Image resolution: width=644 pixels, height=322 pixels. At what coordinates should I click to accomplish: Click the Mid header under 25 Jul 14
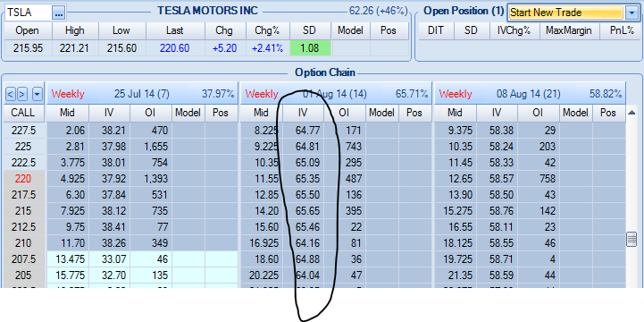tap(67, 113)
